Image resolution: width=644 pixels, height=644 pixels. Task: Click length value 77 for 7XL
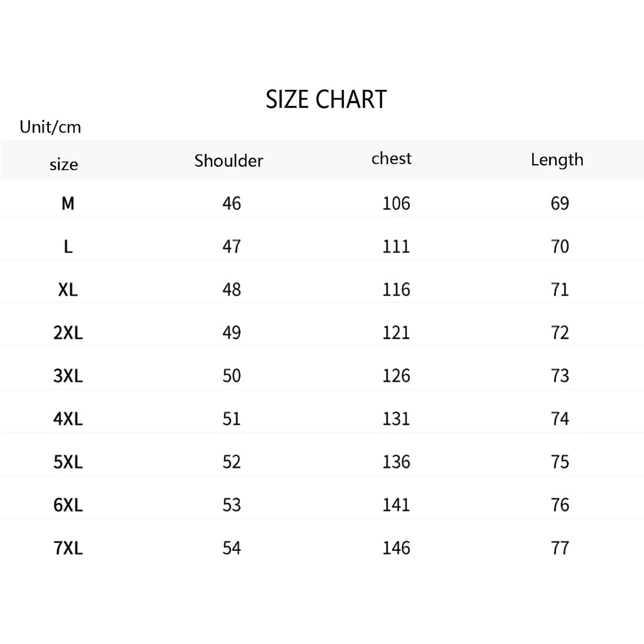560,548
